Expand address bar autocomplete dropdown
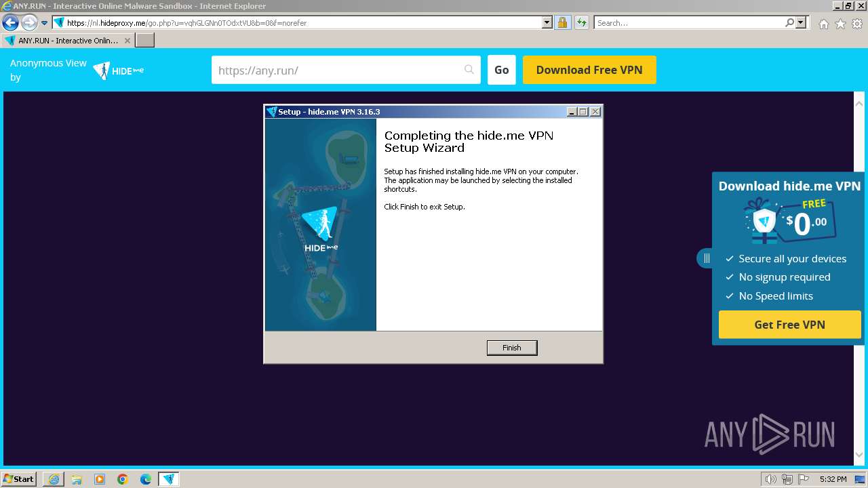Screen dimensions: 868x488 pos(547,22)
